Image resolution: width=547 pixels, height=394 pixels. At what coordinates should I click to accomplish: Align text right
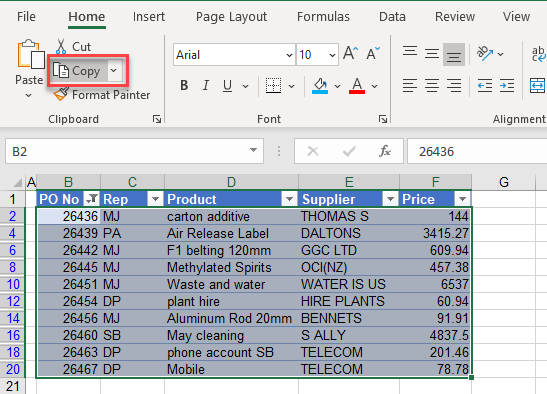tap(454, 86)
